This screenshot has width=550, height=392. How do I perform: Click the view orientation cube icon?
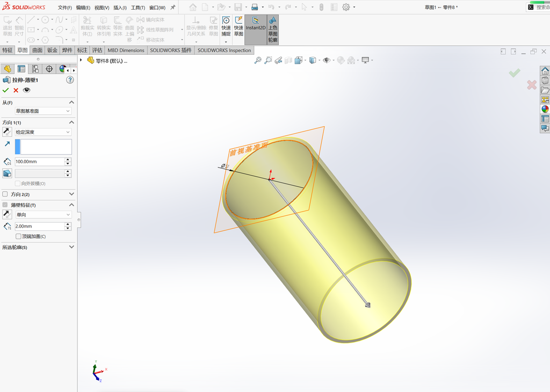(299, 60)
